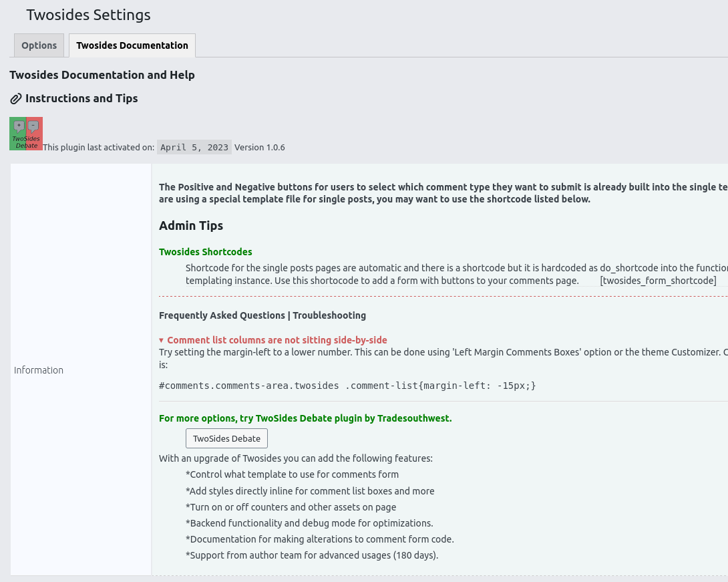Click the April 5, 2023 activation date
Viewport: 728px width, 582px height.
click(194, 147)
